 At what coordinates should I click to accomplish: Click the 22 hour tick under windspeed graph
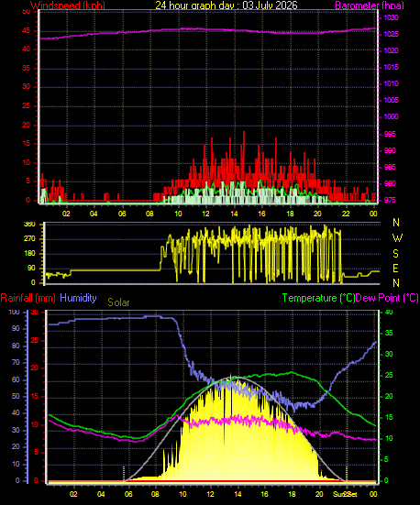tap(346, 214)
